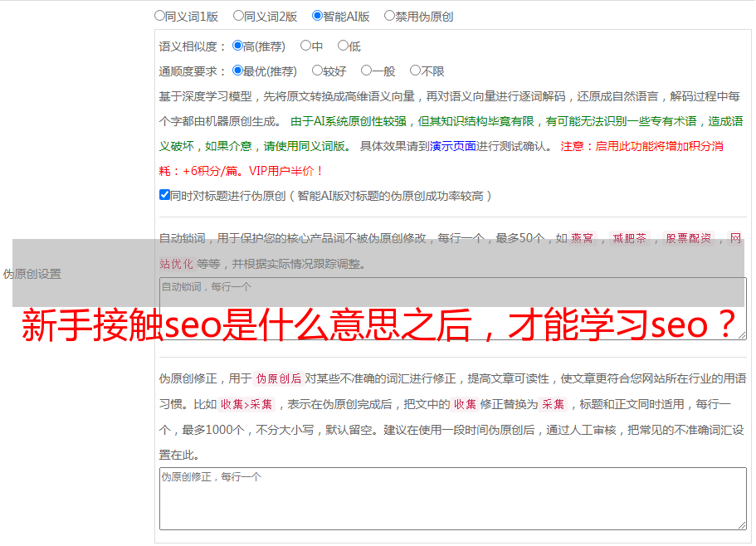Click the 伪原创设置 section label
This screenshot has width=756, height=546.
[32, 274]
